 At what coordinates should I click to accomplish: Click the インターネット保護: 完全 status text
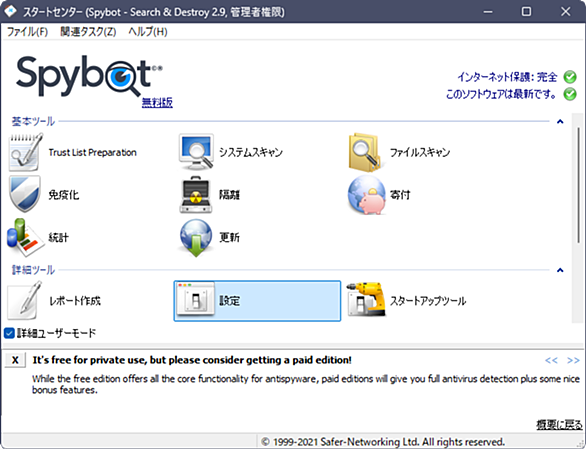[x=507, y=77]
